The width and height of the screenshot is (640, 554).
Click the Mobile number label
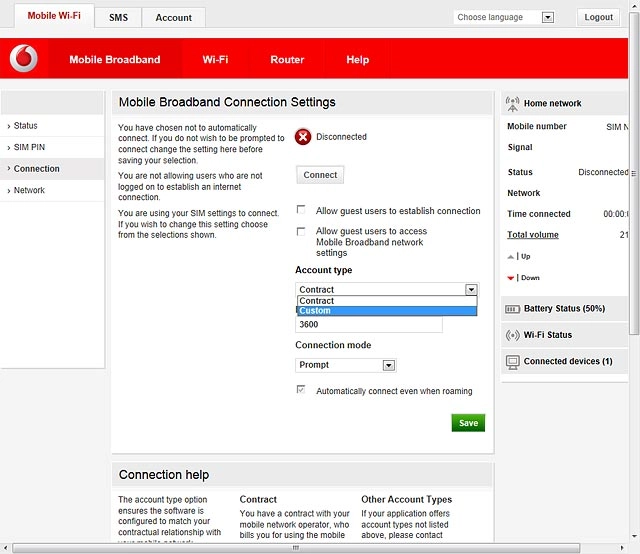pyautogui.click(x=537, y=127)
